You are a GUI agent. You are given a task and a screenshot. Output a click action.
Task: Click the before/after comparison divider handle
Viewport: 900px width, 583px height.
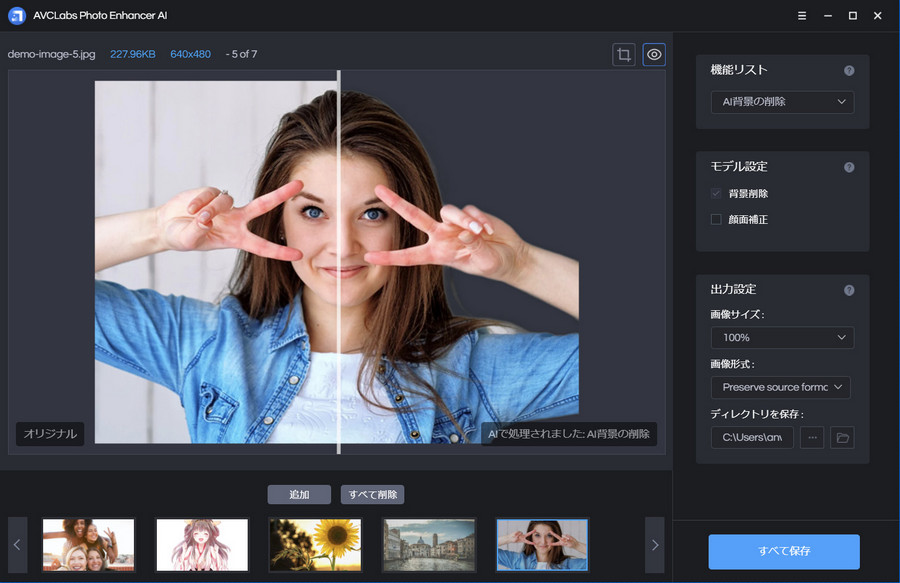coord(339,262)
